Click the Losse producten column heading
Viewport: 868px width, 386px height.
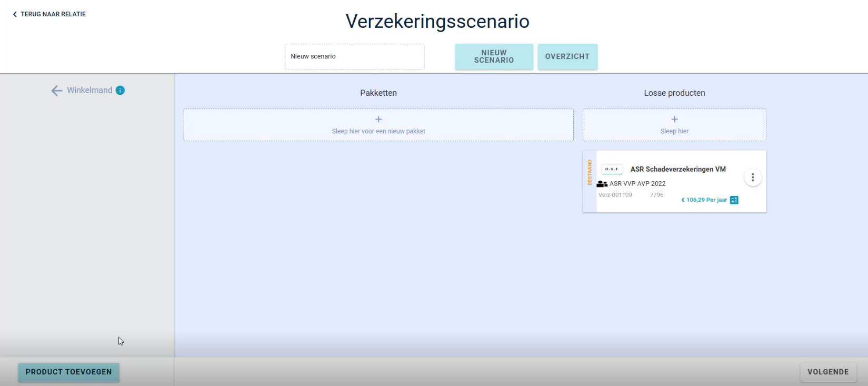[x=674, y=93]
